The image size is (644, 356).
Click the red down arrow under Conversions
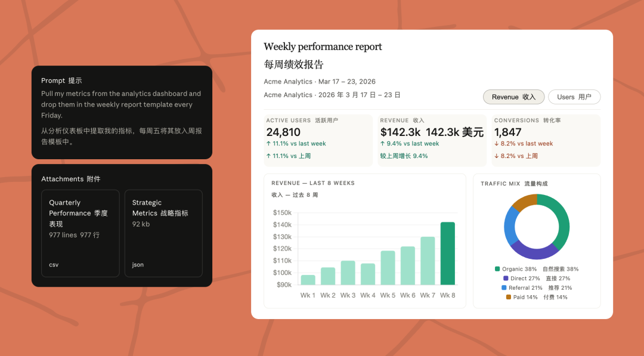coord(496,144)
